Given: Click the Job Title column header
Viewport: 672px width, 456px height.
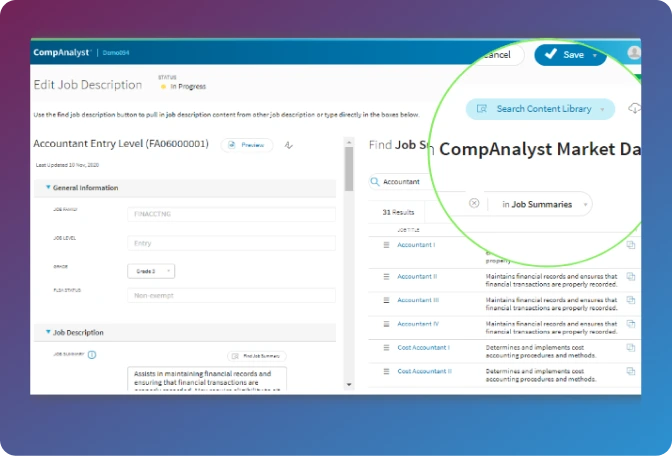Looking at the screenshot, I should tap(408, 230).
